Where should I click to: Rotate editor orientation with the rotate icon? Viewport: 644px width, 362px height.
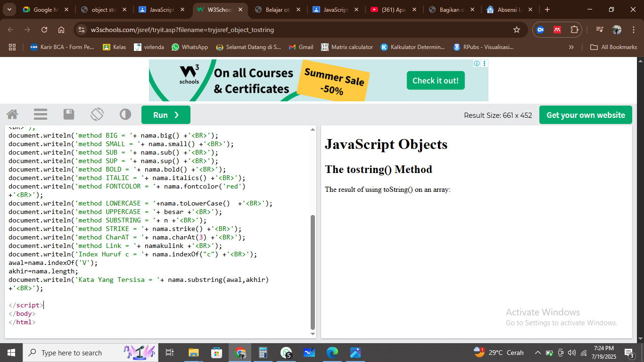tap(97, 115)
